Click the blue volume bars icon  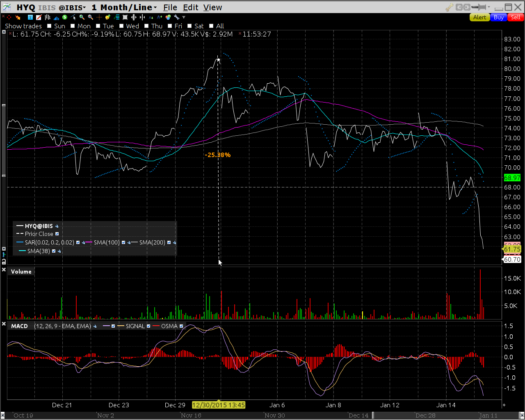(56, 17)
